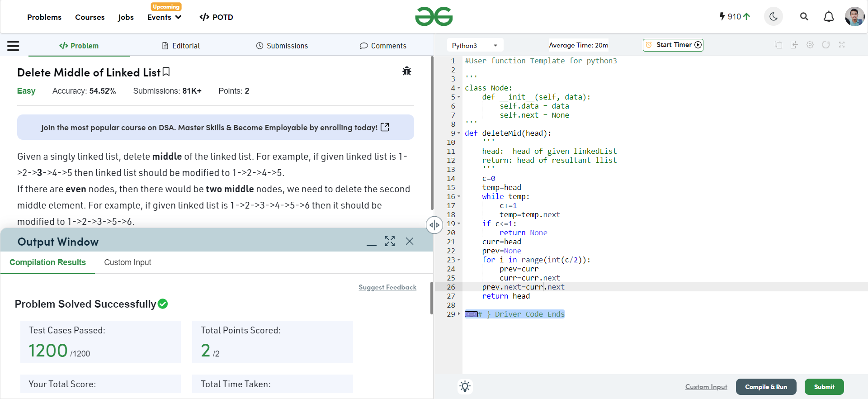Click the lightbulb hint icon
This screenshot has width=868, height=399.
465,386
